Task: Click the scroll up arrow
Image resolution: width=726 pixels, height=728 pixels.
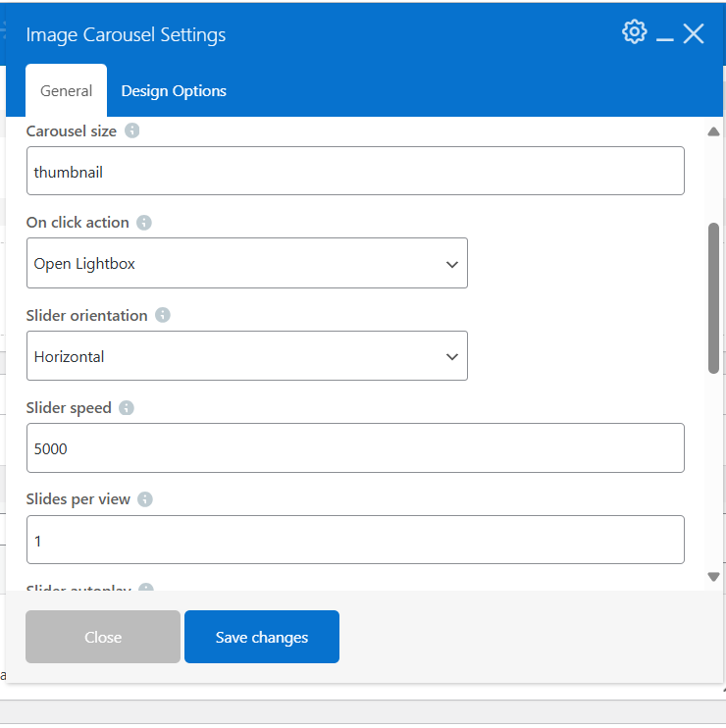Action: 713,131
